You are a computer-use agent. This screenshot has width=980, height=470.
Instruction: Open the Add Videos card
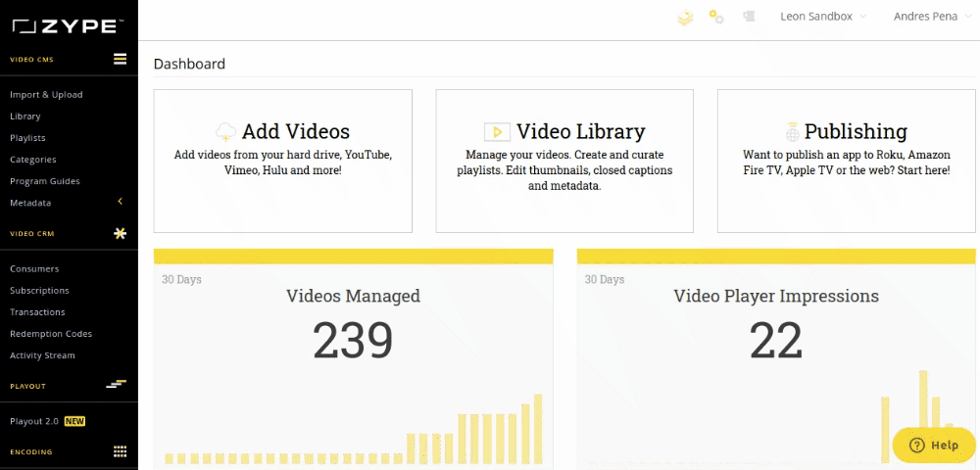tap(283, 161)
